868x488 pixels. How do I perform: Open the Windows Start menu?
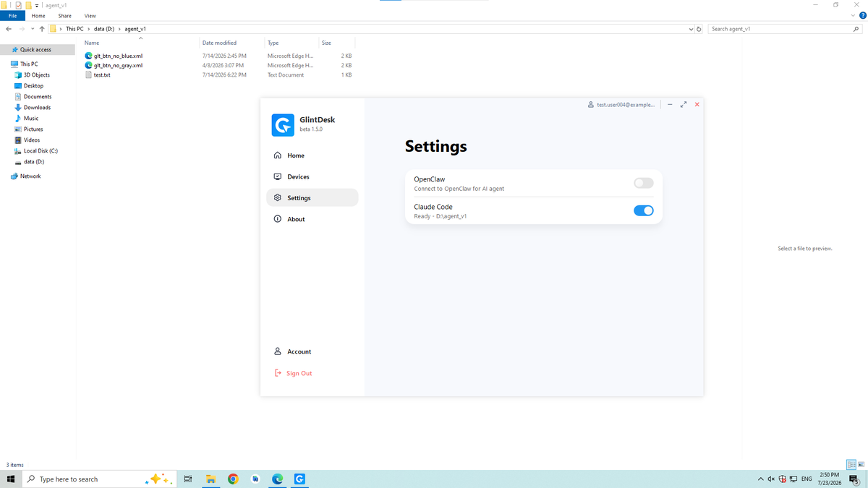coord(11,479)
